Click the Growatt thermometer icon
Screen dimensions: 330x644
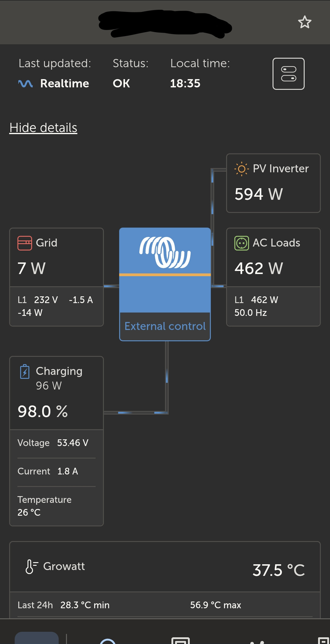pos(31,566)
